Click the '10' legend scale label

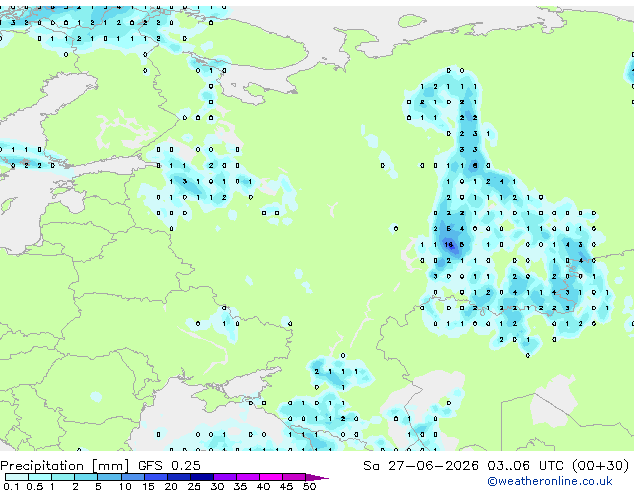(125, 486)
